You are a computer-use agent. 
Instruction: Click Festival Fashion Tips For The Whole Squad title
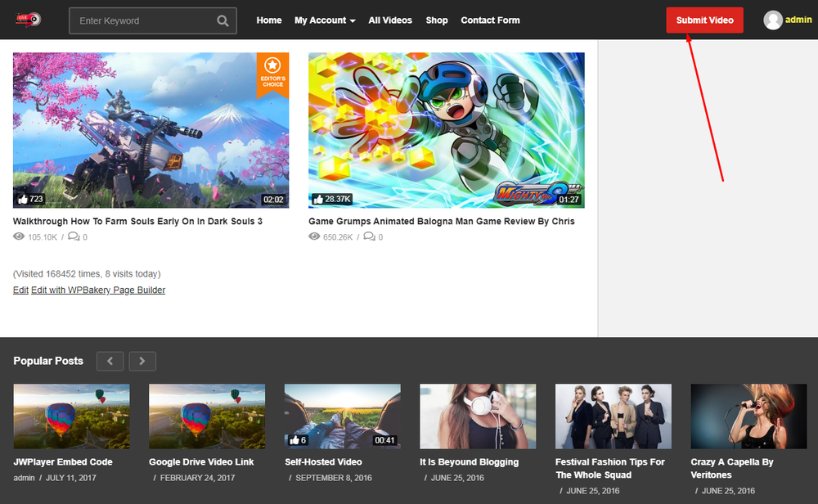pos(610,469)
